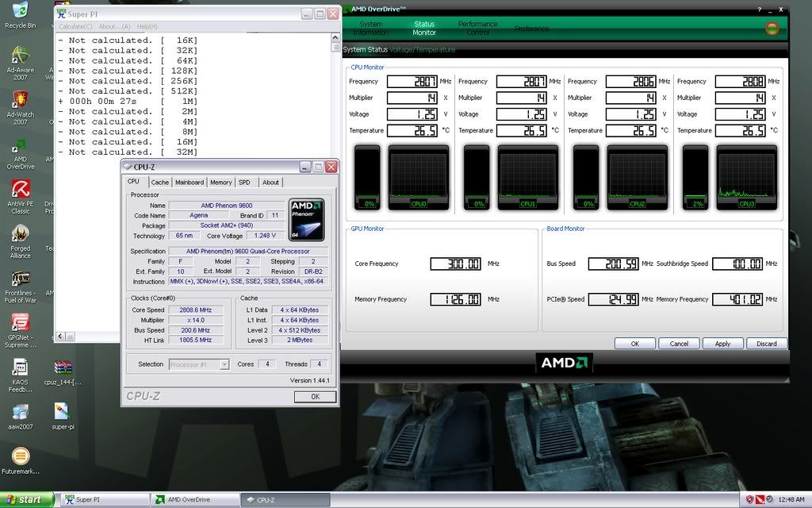Click the CPU2 usage graph
The width and height of the screenshot is (812, 508).
tap(637, 178)
